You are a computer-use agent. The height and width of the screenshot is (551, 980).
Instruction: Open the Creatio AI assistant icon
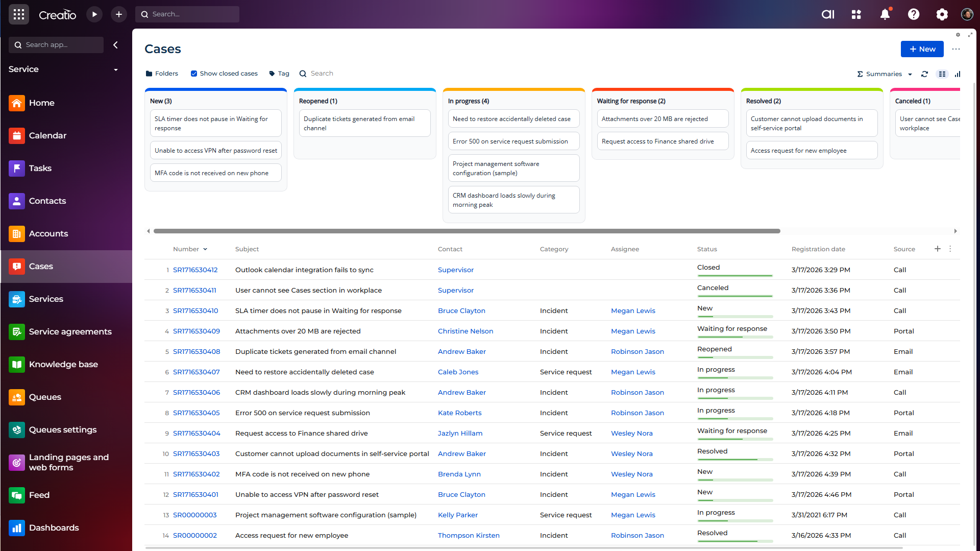click(x=827, y=14)
